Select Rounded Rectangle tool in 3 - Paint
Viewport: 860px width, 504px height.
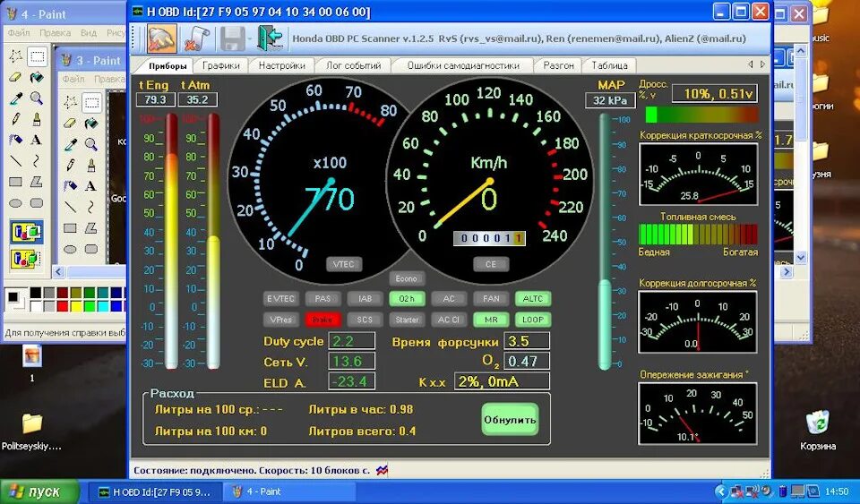(91, 249)
